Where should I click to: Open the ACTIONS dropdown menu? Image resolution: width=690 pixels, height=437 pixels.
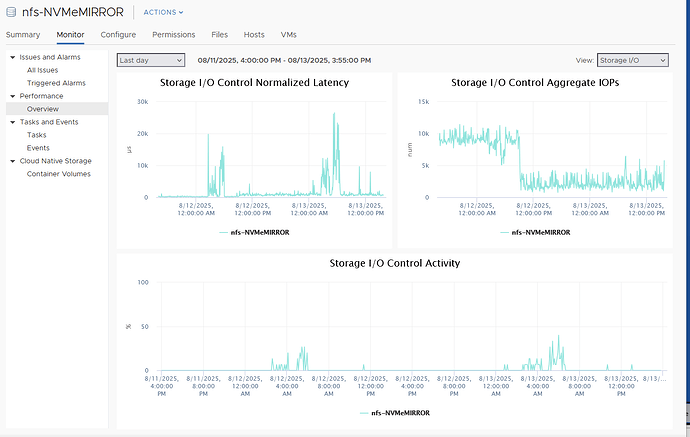click(x=163, y=12)
